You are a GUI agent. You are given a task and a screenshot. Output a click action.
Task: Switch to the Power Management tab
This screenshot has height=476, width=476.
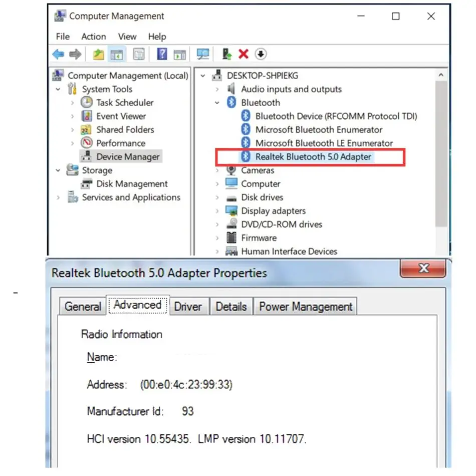point(306,306)
